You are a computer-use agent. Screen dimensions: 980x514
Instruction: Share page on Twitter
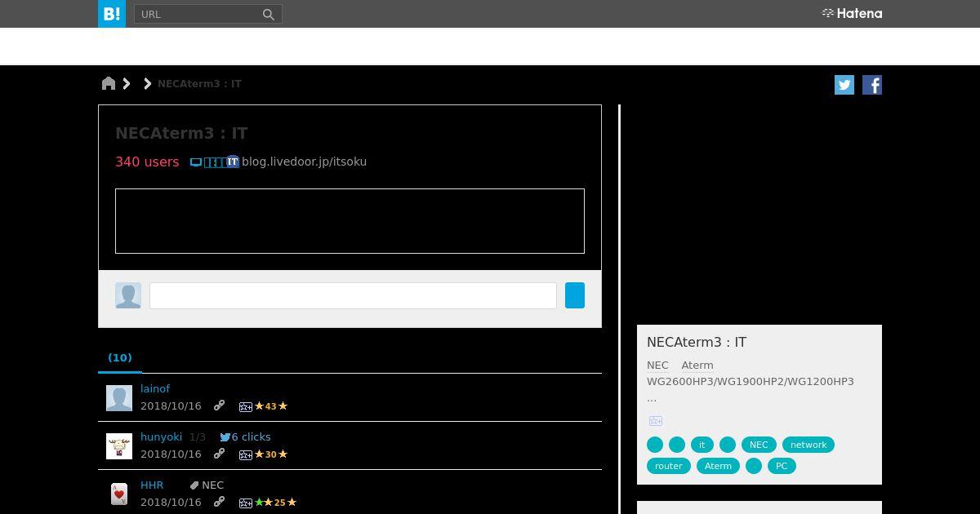[x=844, y=85]
